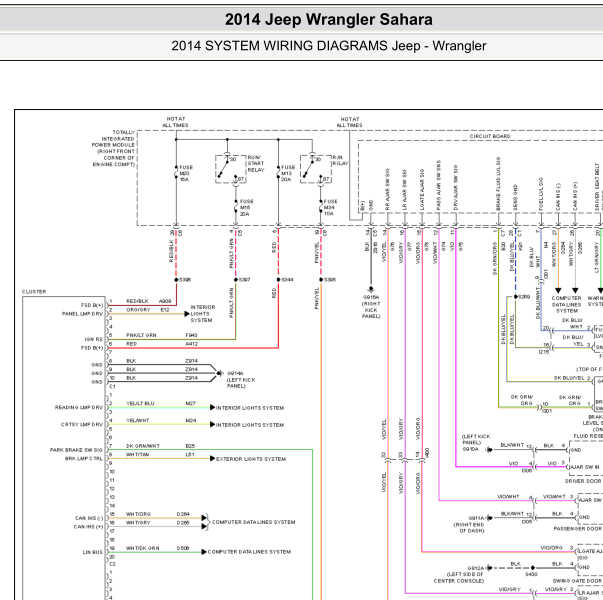603x600 pixels.
Task: Click circuit code 'D508' on WHT/DK GRN wire
Action: (183, 548)
